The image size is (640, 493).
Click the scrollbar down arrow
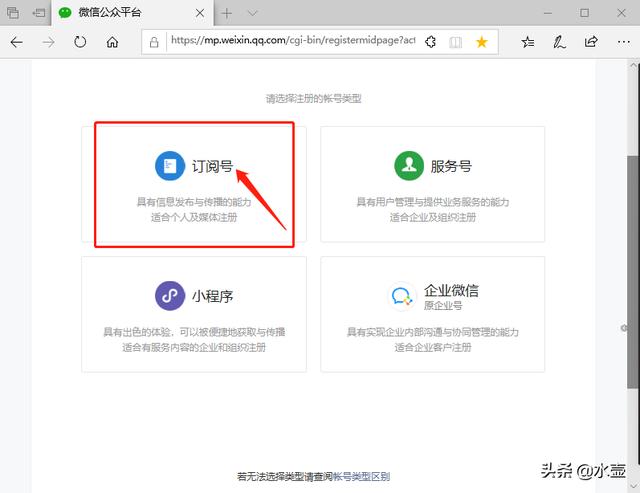tap(633, 486)
